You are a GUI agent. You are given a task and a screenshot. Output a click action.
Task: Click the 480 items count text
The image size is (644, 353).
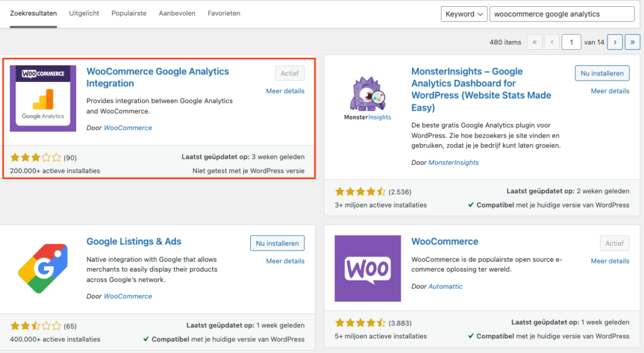505,42
